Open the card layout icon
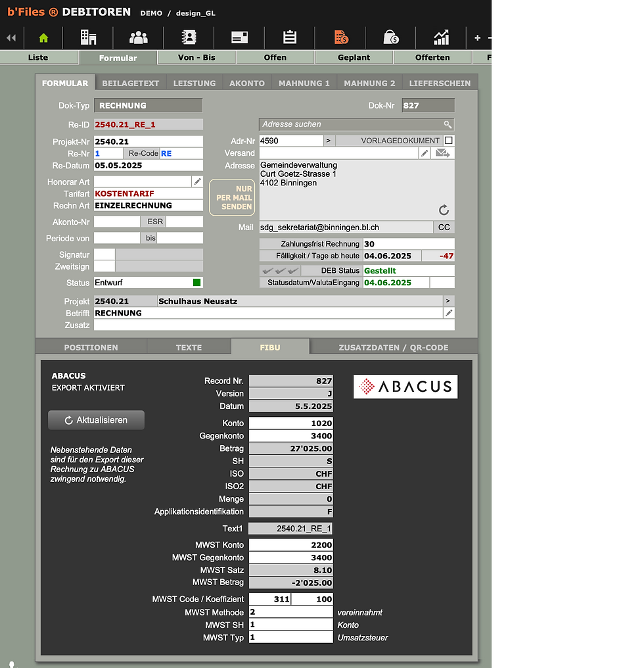Viewport: 644px width, 668px height. pos(239,37)
